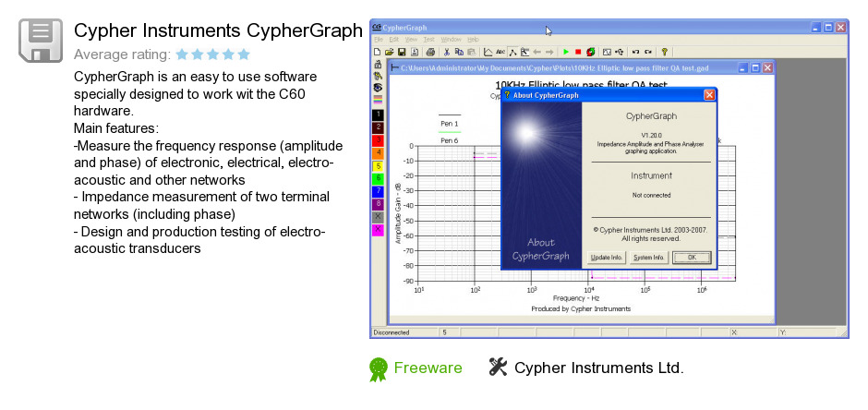This screenshot has width=868, height=410.
Task: Click the gray X pen swatch
Action: click(378, 217)
